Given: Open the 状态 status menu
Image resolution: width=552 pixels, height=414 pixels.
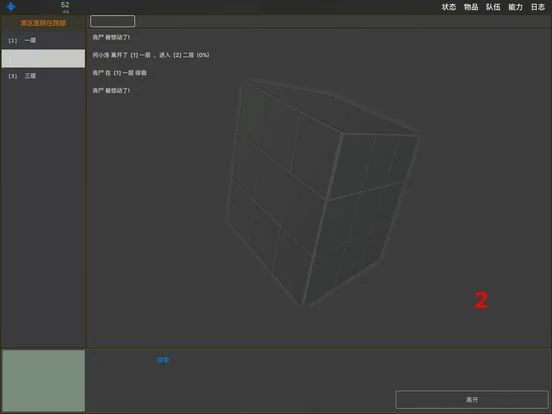Looking at the screenshot, I should [x=448, y=7].
